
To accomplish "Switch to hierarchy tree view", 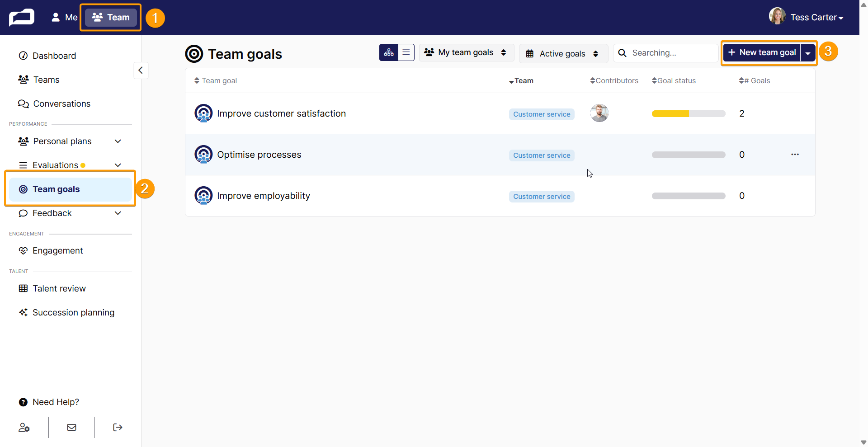I will click(x=389, y=52).
